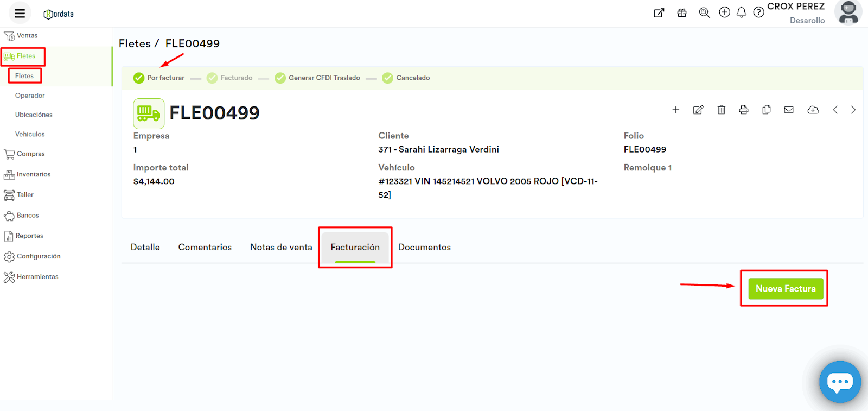Click the Nueva Factura button

(785, 289)
